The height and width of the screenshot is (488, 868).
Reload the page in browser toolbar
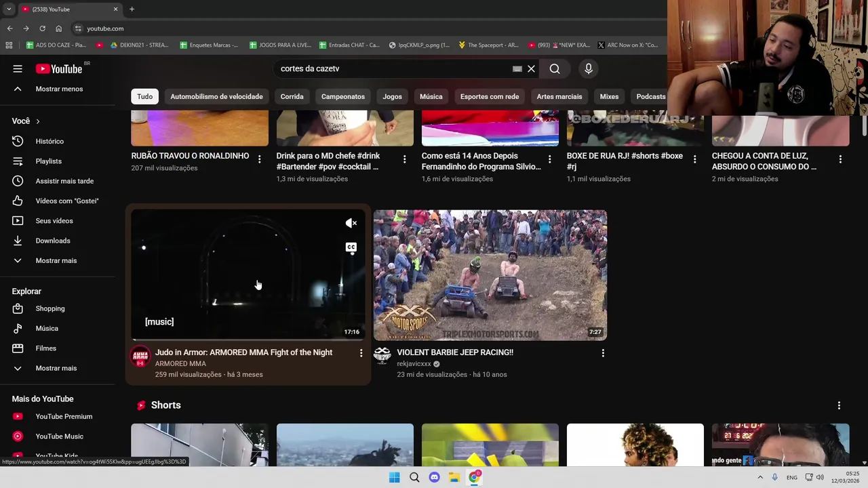(42, 28)
